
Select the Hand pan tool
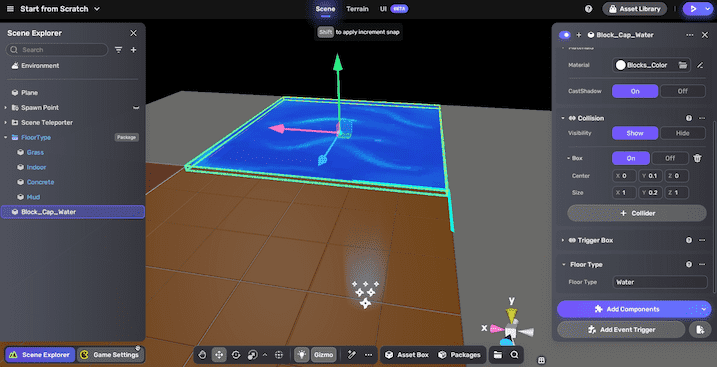pyautogui.click(x=202, y=355)
